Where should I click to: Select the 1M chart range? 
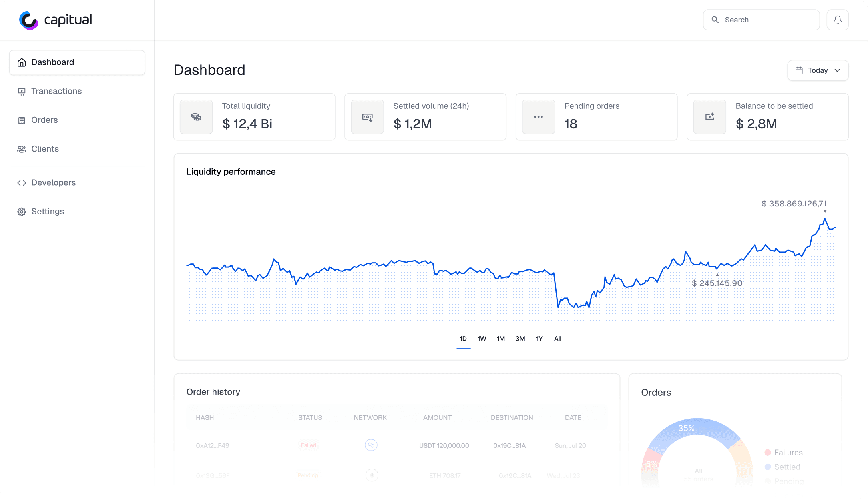[500, 339]
